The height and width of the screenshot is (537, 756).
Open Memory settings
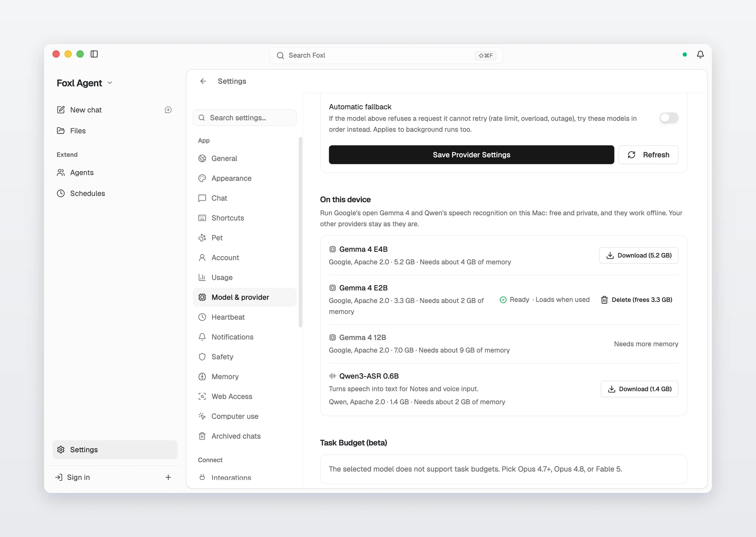[244, 377]
